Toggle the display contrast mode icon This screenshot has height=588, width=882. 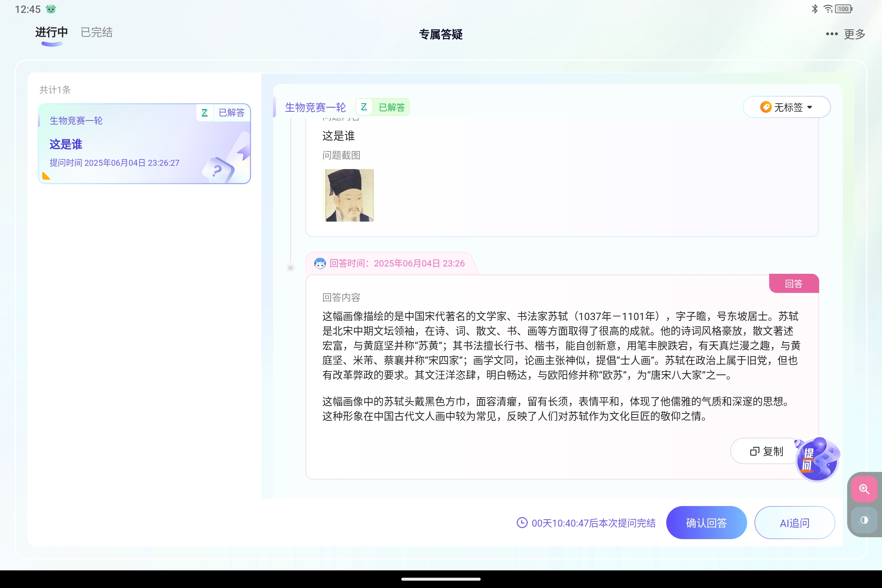tap(864, 520)
